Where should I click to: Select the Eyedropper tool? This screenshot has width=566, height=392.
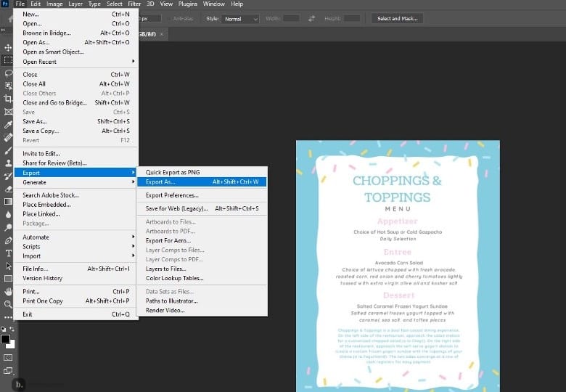point(8,124)
